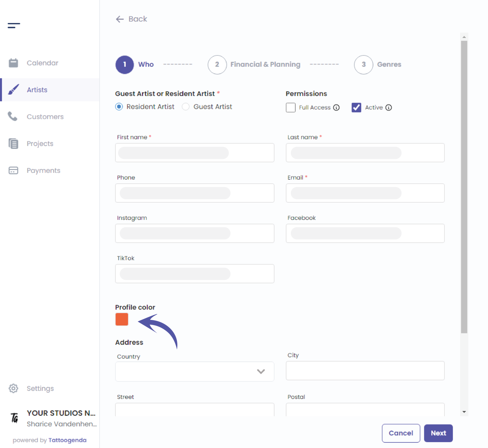Click the Cancel button
Viewport: 488px width, 448px height.
(x=401, y=433)
